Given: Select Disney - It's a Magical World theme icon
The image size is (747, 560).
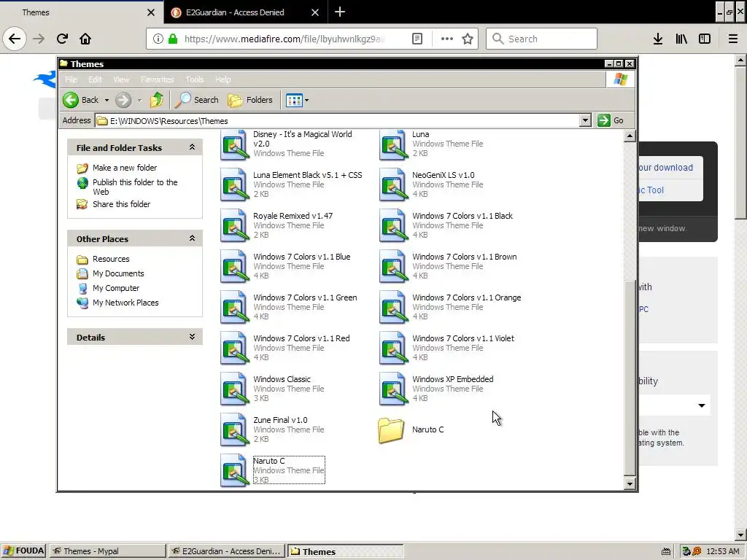Looking at the screenshot, I should point(234,144).
